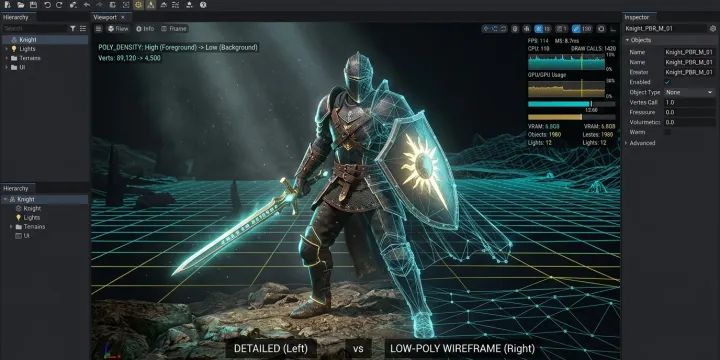Close the Viewport tab
Viewport: 720px width, 360px height.
[x=123, y=17]
